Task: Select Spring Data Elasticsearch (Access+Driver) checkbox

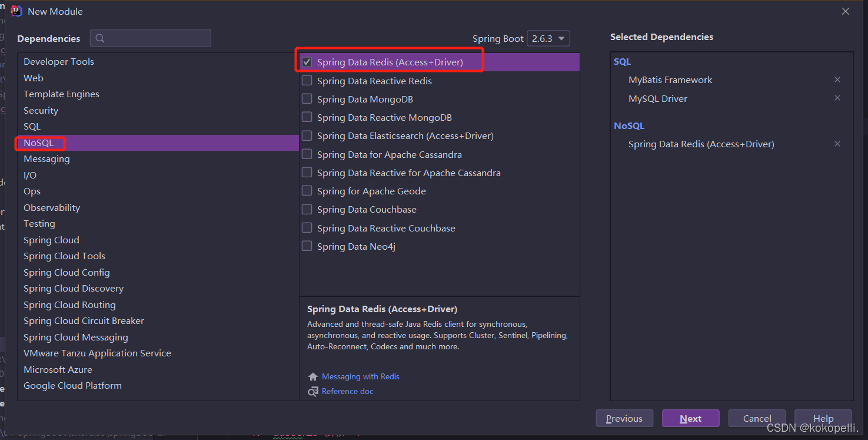Action: tap(307, 135)
